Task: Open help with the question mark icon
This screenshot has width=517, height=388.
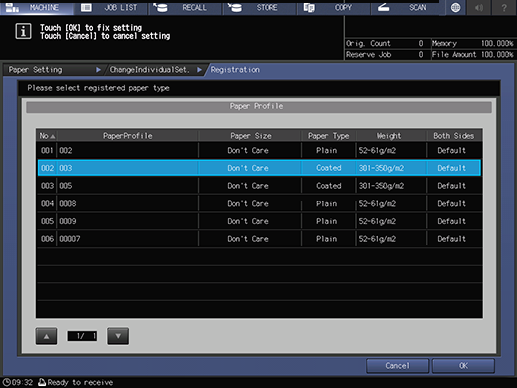Action: [x=504, y=8]
